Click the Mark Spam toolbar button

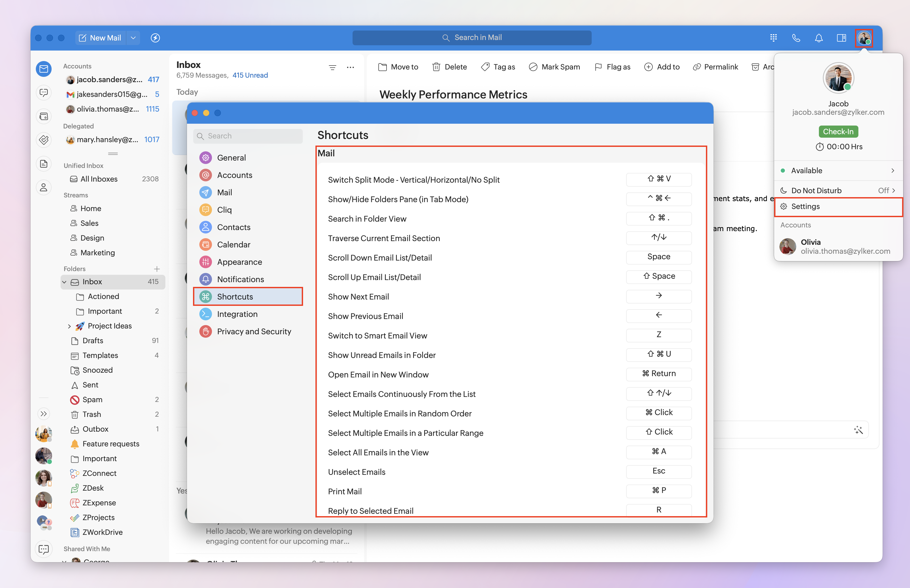click(555, 67)
